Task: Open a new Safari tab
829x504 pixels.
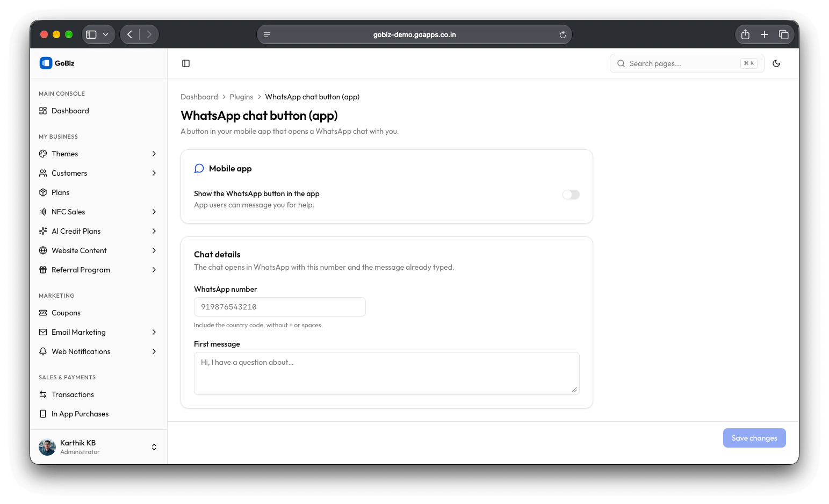Action: click(764, 34)
